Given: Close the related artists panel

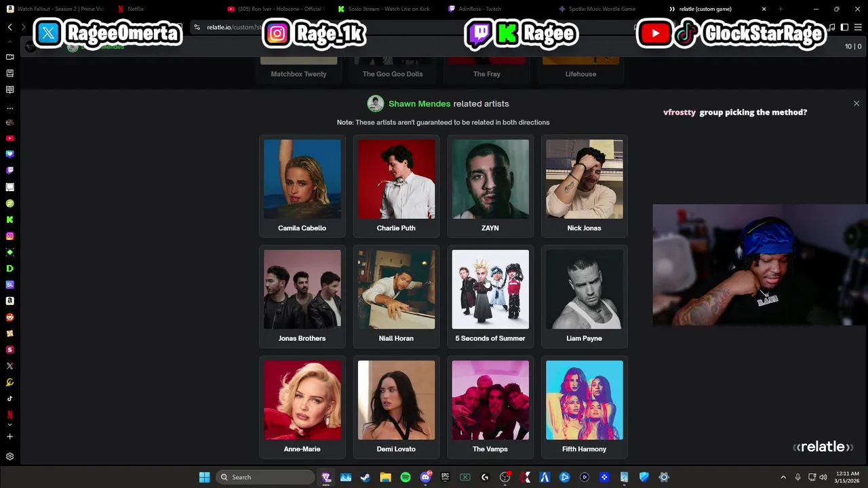Looking at the screenshot, I should tap(856, 104).
